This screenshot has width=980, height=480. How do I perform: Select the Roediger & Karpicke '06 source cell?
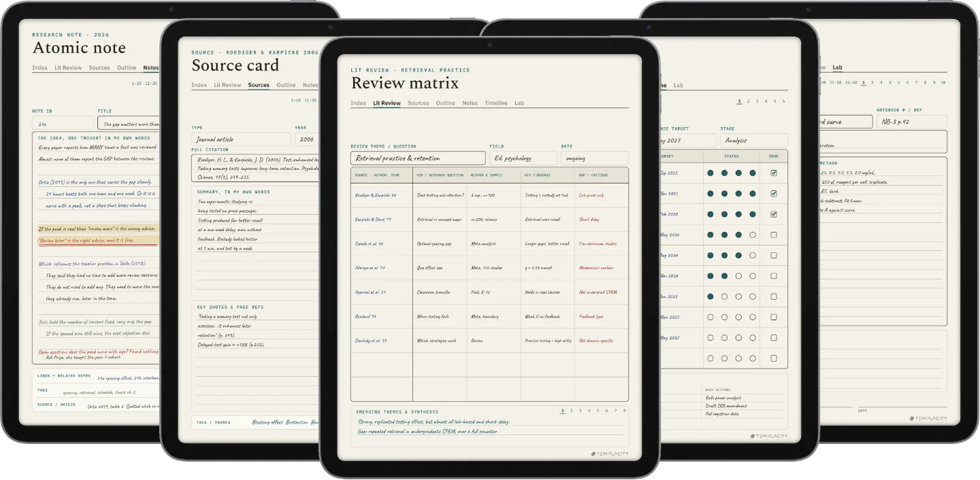point(382,195)
